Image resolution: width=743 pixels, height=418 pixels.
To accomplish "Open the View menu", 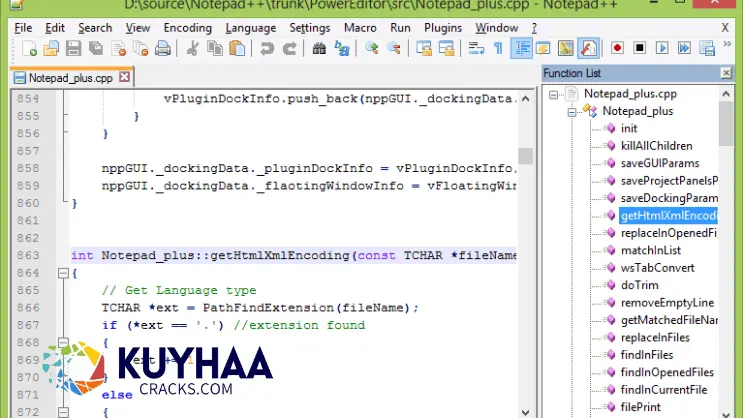I will pyautogui.click(x=137, y=28).
